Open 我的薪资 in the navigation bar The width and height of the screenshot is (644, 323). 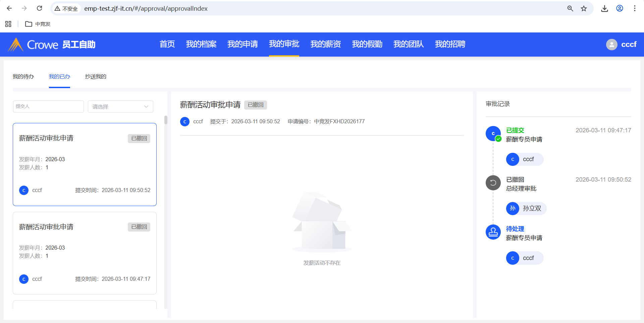coord(326,44)
